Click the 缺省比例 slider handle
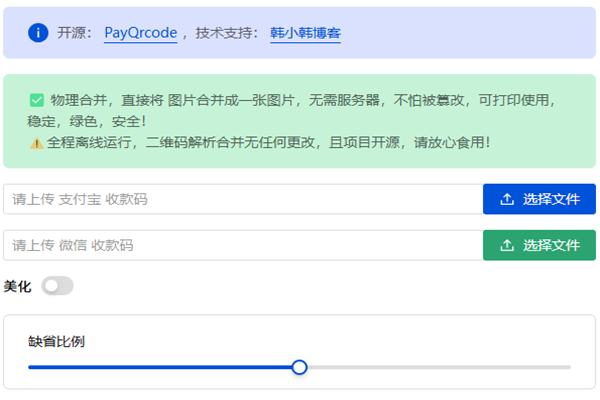 (299, 367)
